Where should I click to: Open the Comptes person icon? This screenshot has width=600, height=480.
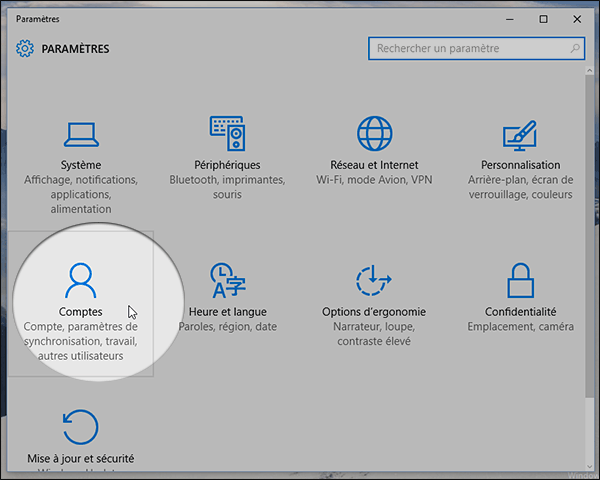(80, 280)
